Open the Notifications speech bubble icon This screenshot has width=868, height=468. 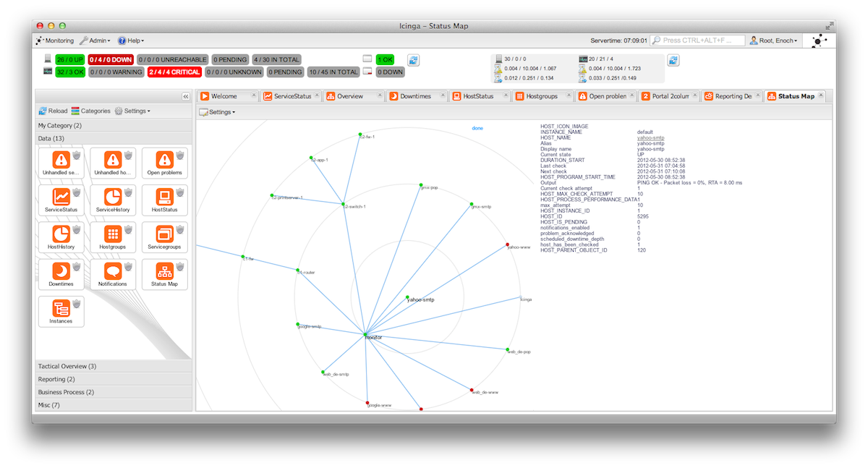click(x=112, y=271)
